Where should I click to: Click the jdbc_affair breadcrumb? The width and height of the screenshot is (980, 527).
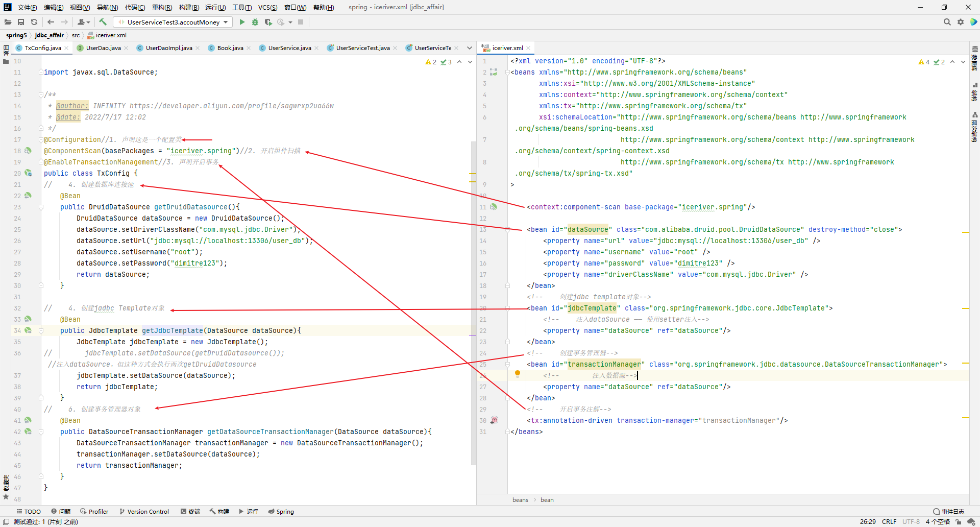[49, 35]
